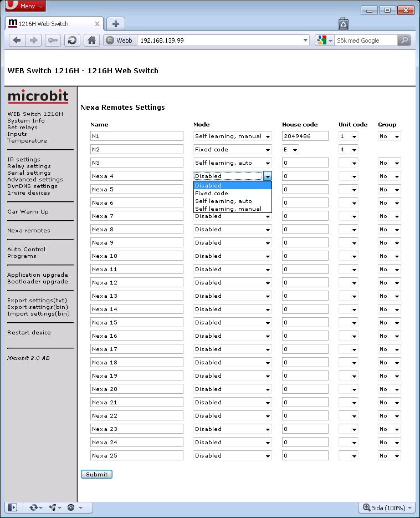Viewport: 420px width, 518px height.
Task: Reload the page with the refresh icon
Action: pos(72,40)
